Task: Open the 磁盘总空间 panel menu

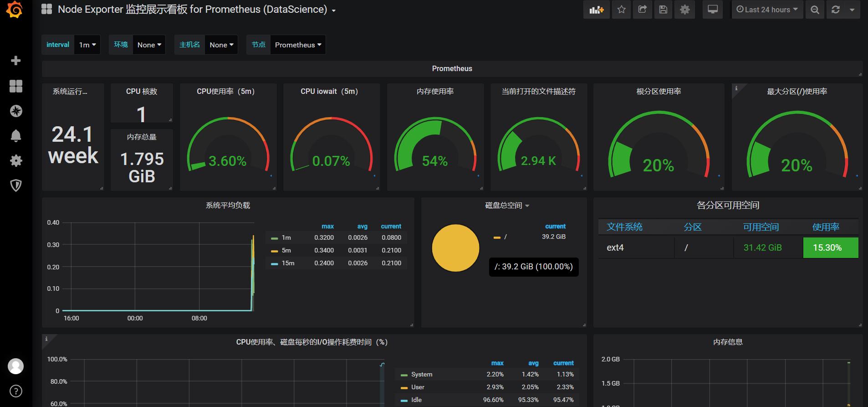Action: (507, 206)
